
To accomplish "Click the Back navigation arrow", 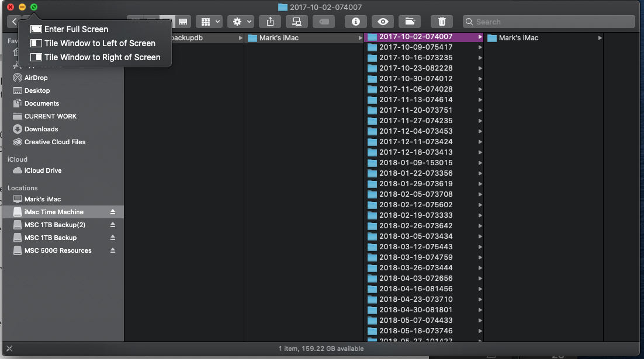I will tap(13, 22).
